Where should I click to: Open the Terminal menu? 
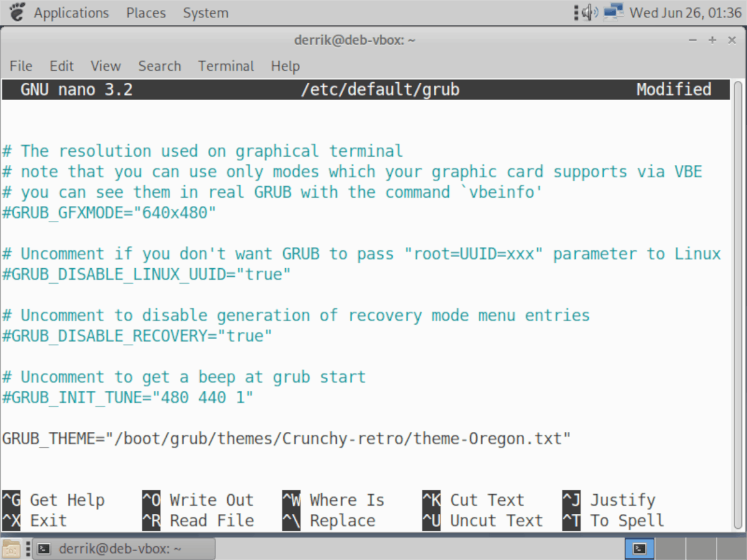pos(225,66)
